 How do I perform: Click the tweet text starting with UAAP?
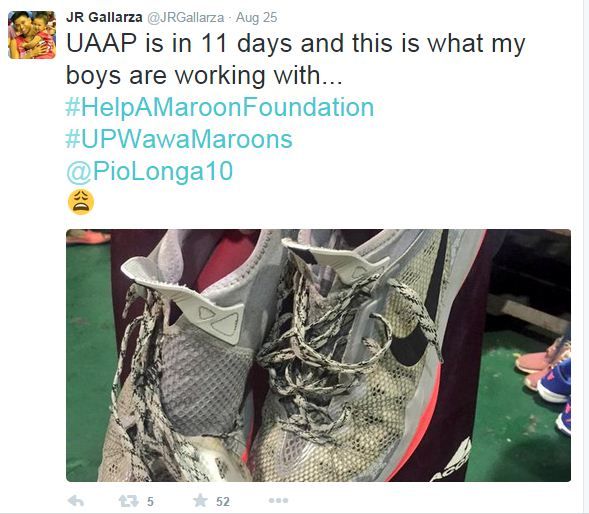(296, 59)
